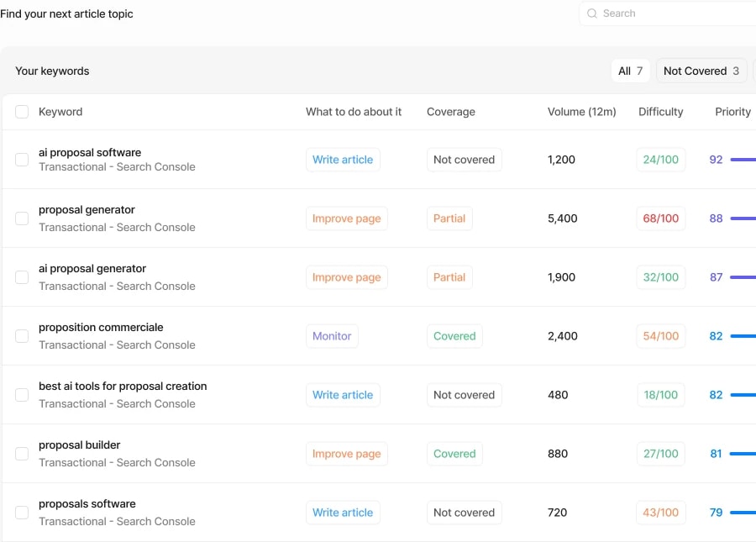Click the Covered badge for 'proposition commerciale'
Viewport: 756px width, 542px height.
coord(454,336)
